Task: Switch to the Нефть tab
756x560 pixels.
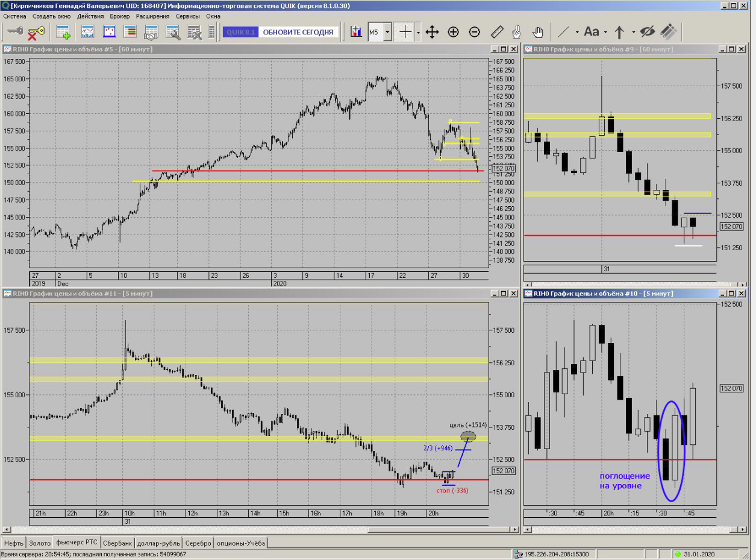Action: 14,543
